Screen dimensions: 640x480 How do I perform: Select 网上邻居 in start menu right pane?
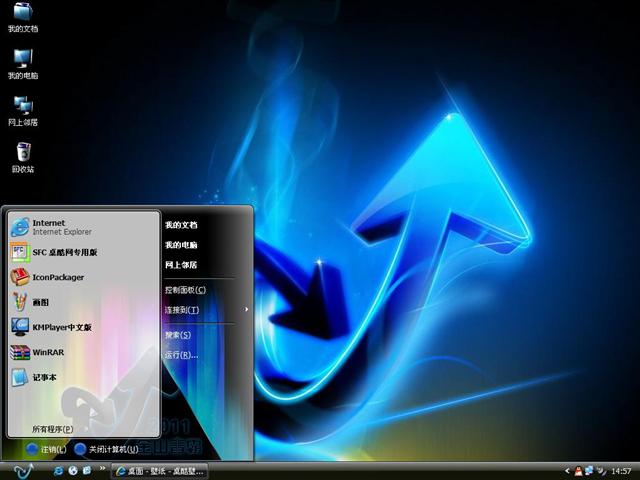click(181, 265)
